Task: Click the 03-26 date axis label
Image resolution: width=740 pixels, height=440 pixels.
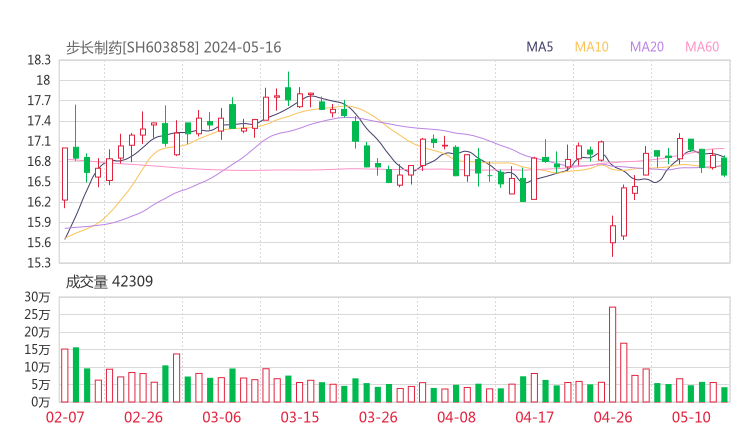Action: click(x=378, y=417)
